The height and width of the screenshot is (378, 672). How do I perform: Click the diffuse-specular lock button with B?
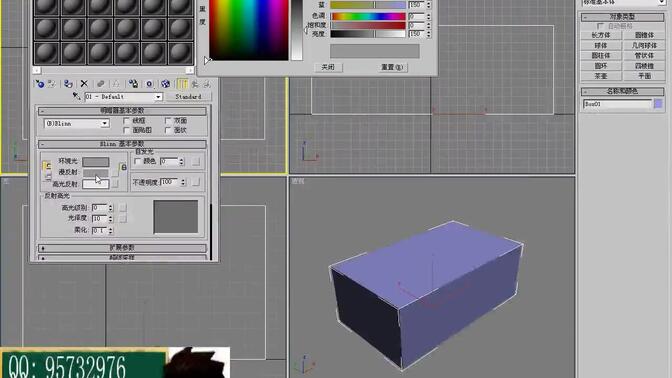(123, 167)
